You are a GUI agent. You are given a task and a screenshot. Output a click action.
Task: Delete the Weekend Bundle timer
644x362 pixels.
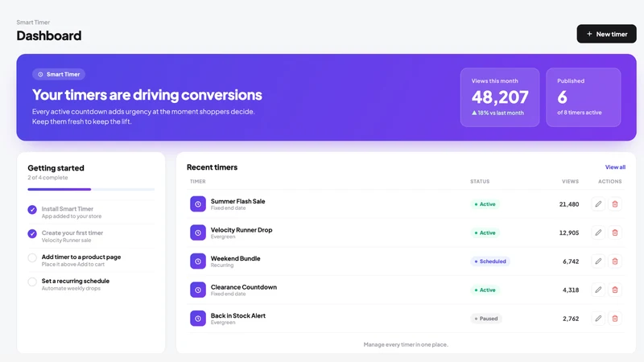(x=615, y=261)
